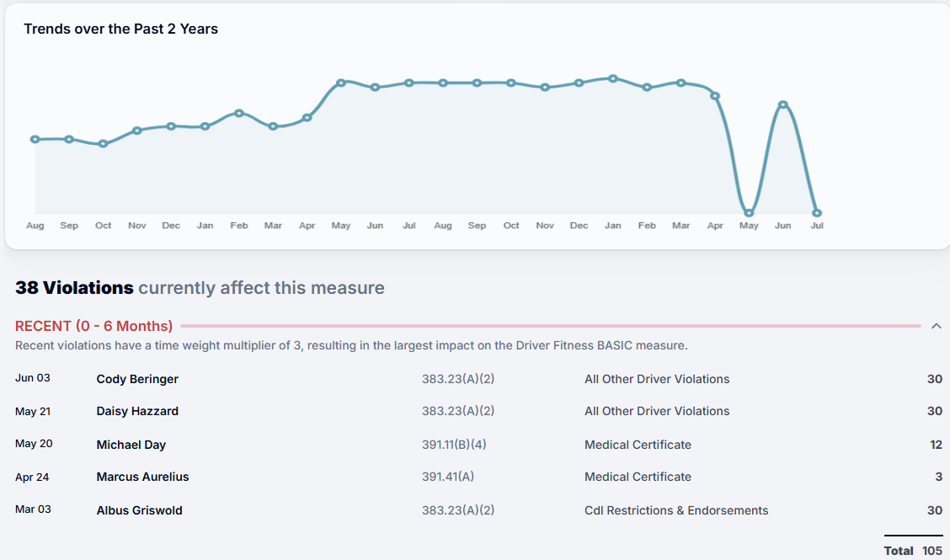Click violation code 391.41(A)
The image size is (950, 560).
(x=447, y=477)
